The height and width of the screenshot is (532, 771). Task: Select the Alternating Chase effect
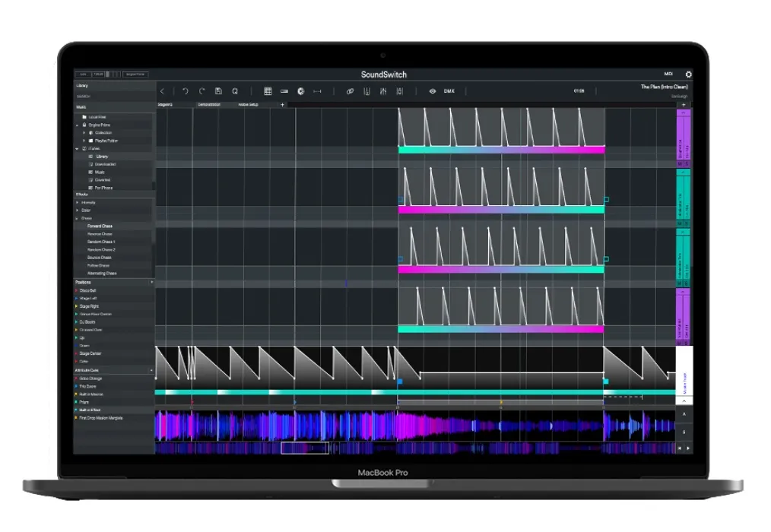pos(102,274)
